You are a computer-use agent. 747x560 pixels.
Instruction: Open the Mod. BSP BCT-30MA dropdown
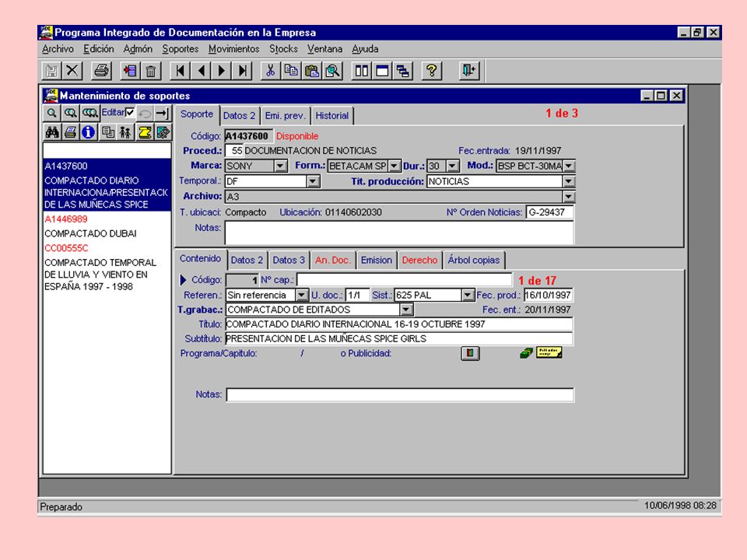point(569,166)
